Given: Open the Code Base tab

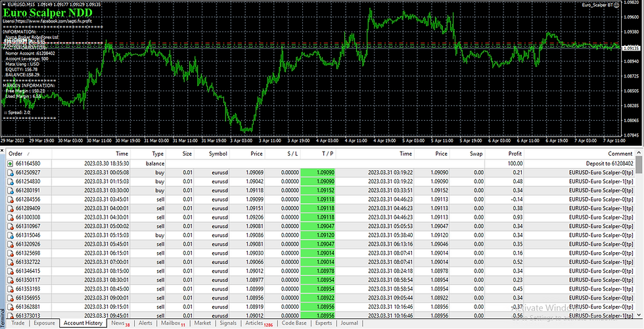Looking at the screenshot, I should [x=294, y=323].
